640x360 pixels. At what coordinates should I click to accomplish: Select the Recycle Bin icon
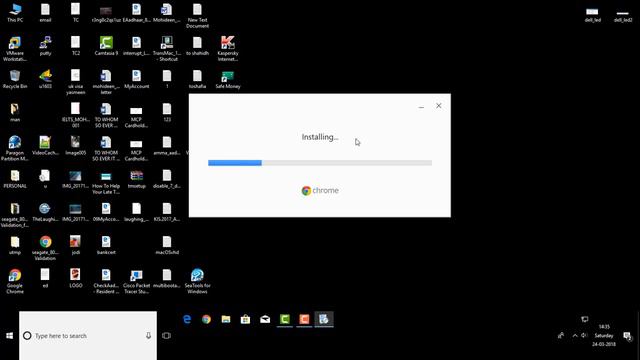[15, 79]
